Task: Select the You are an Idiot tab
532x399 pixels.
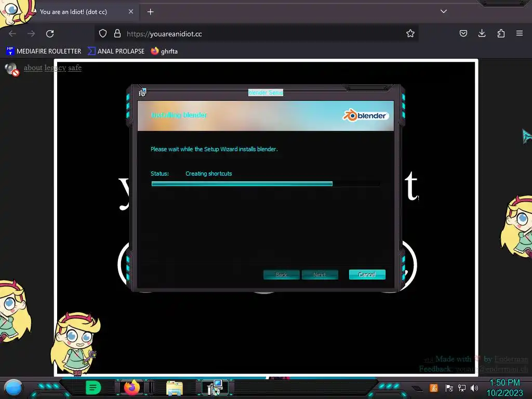Action: coord(73,12)
